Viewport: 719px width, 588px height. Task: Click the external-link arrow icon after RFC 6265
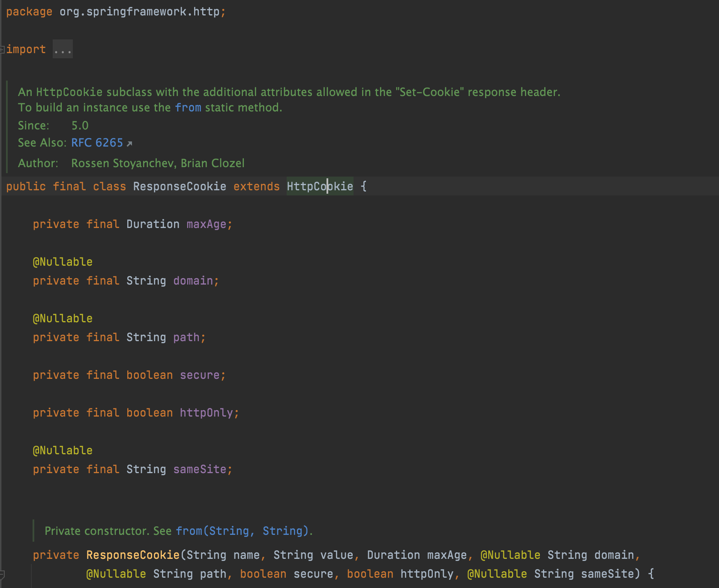pyautogui.click(x=129, y=144)
